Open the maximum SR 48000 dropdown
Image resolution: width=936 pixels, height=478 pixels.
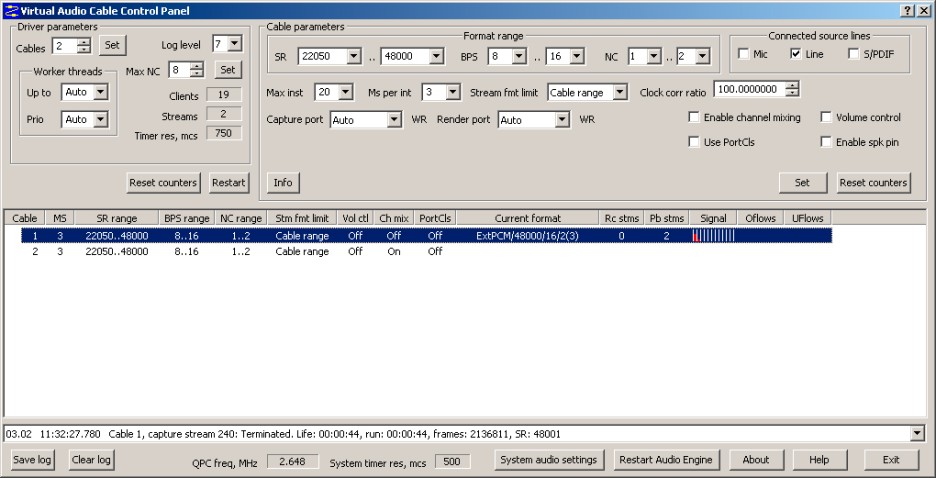436,57
